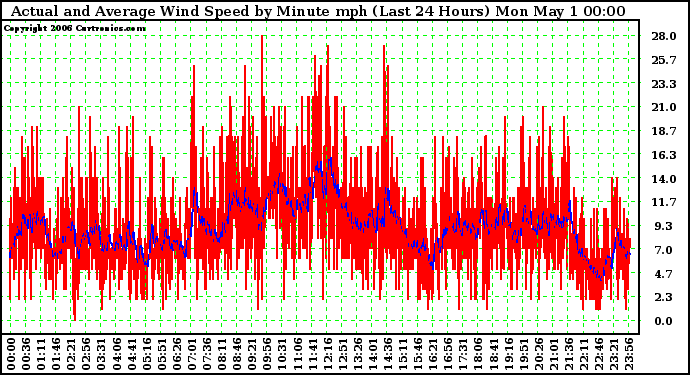Image resolution: width=690 pixels, height=375 pixels.
Task: Click the 16:21 time axis label
Action: pyautogui.click(x=433, y=354)
